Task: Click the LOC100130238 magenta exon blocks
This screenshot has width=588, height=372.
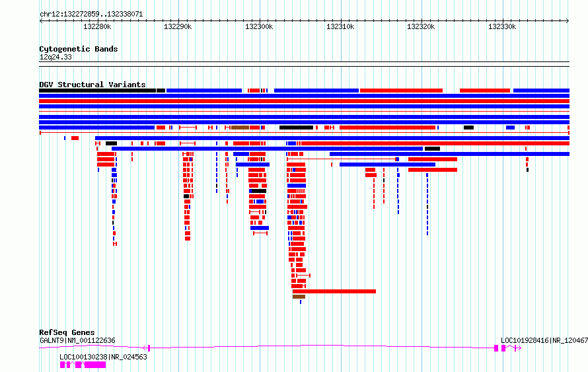Action: pyautogui.click(x=83, y=365)
